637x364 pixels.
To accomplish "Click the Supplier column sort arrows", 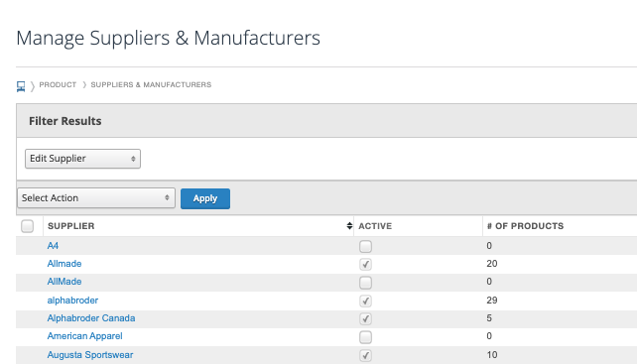I will point(349,226).
